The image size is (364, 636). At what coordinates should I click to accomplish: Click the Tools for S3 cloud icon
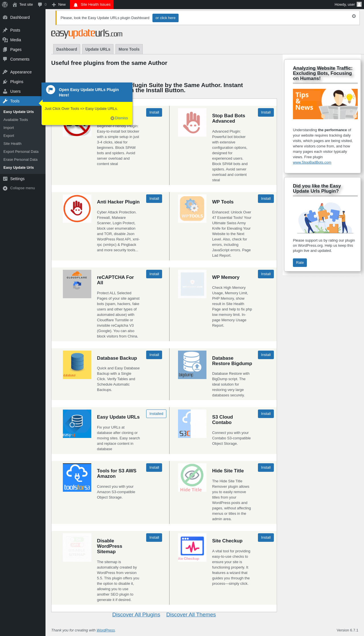pos(77,477)
